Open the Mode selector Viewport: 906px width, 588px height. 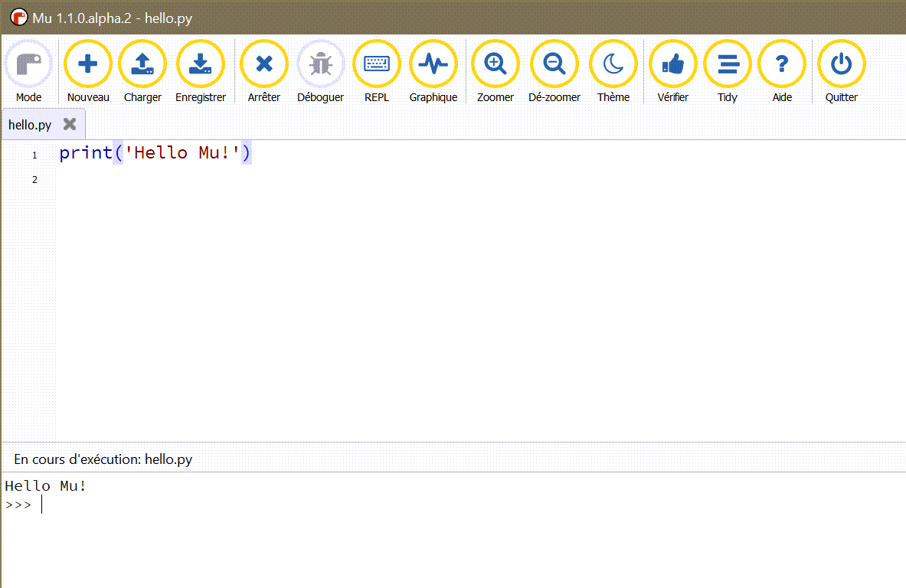coord(28,72)
